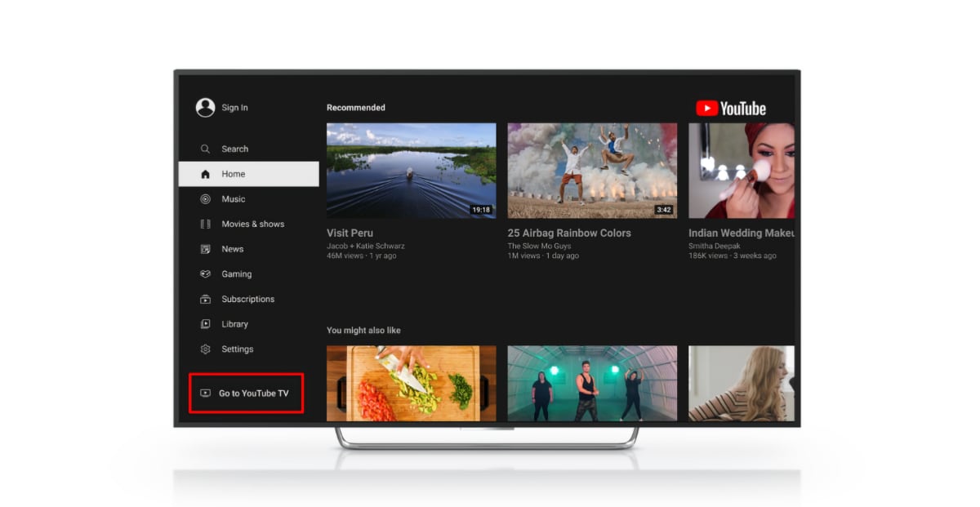Click the 3:42 duration badge
The width and height of the screenshot is (980, 507).
tap(664, 210)
